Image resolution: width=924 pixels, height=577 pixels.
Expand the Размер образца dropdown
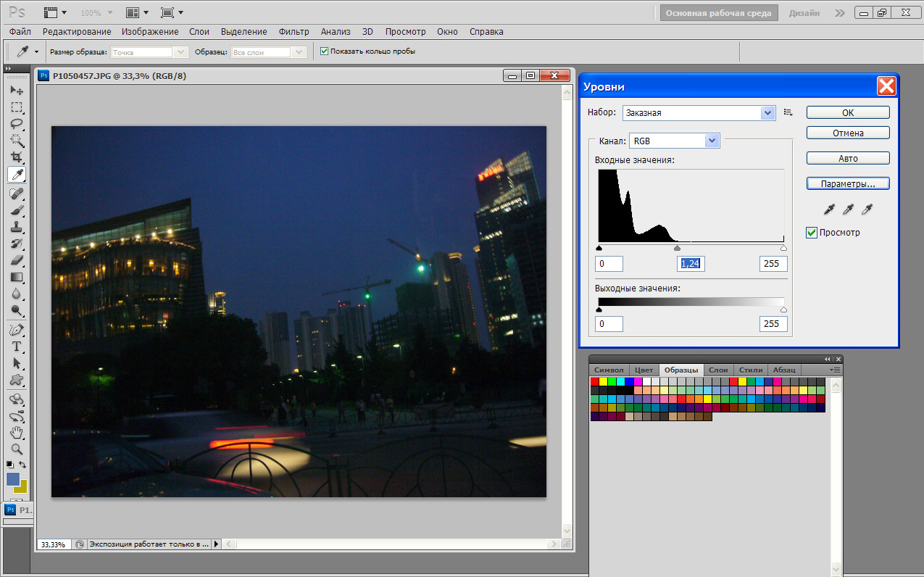tap(181, 52)
